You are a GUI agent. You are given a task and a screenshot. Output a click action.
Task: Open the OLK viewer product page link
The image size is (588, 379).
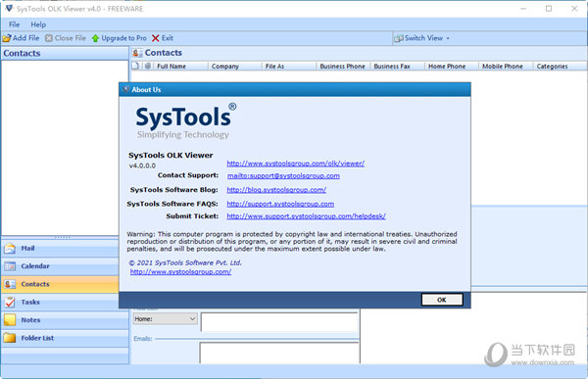(296, 164)
